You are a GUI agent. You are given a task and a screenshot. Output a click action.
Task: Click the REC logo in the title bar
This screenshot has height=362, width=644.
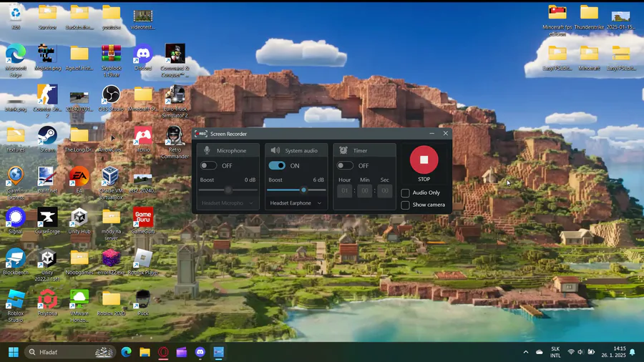[x=201, y=134]
